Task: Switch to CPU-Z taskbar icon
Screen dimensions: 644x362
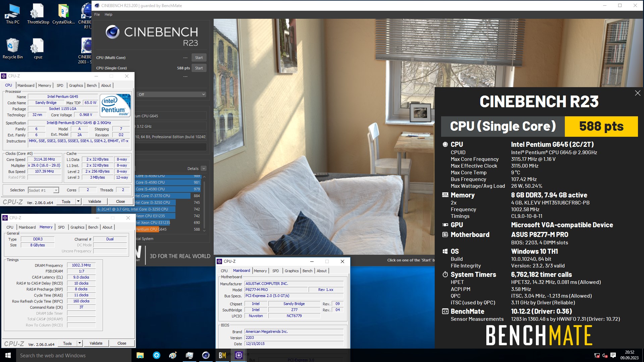Action: pyautogui.click(x=239, y=355)
